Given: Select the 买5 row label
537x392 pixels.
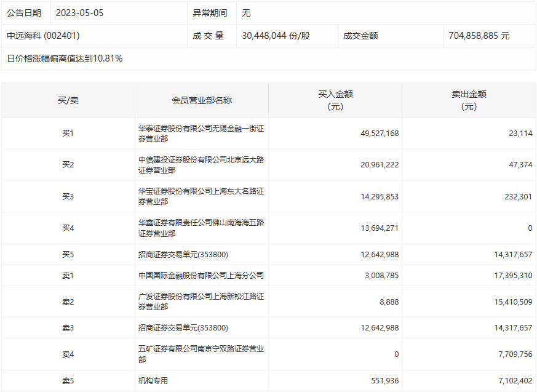Looking at the screenshot, I should 68,255.
